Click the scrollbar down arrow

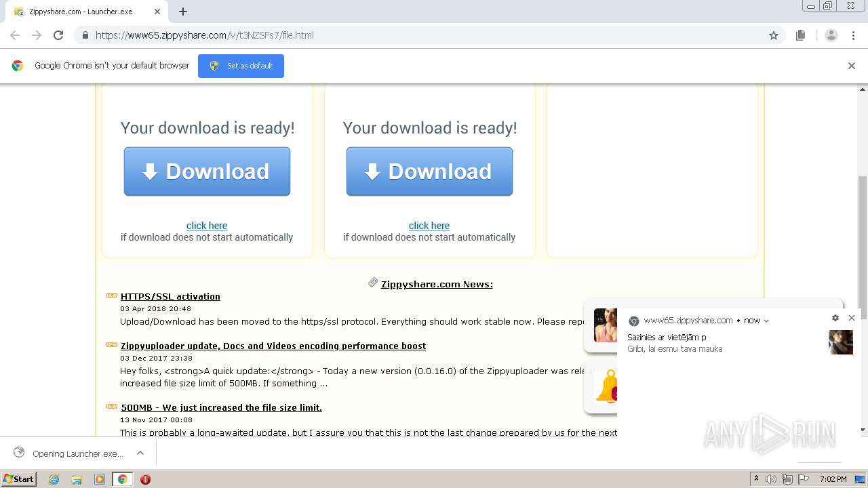click(x=863, y=430)
